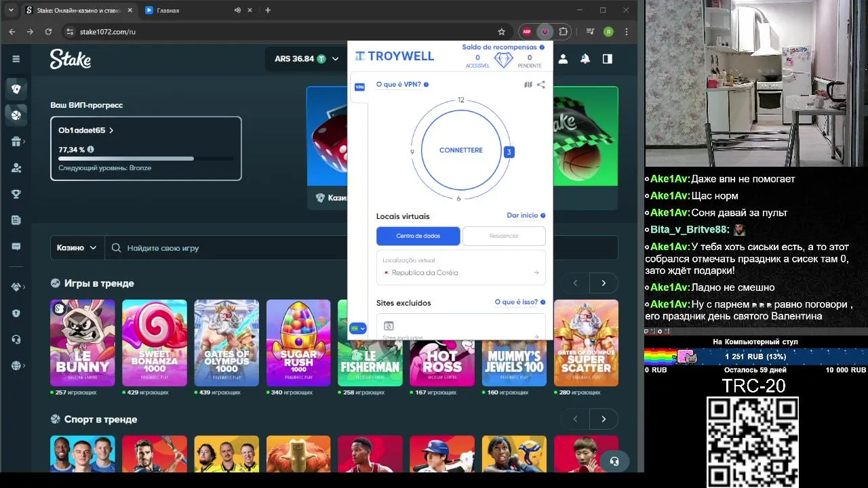Click CONNETTERE to connect the VPN

click(x=461, y=150)
